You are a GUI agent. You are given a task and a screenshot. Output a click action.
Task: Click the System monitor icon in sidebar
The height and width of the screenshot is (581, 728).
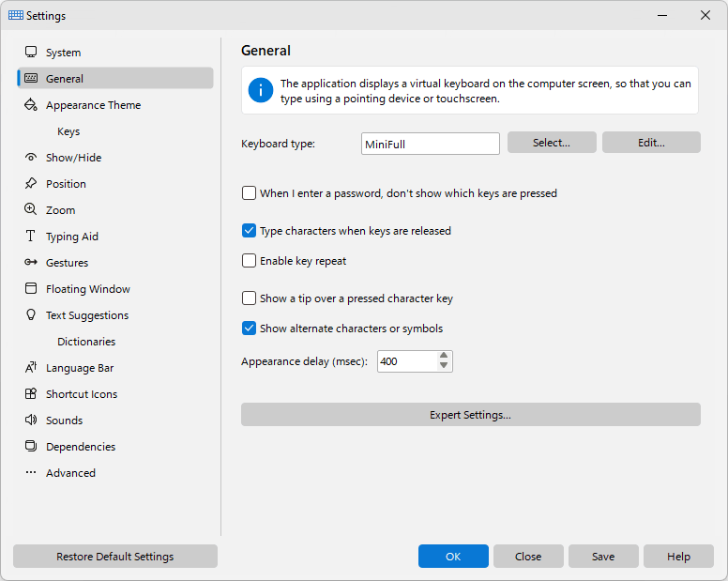tap(31, 52)
